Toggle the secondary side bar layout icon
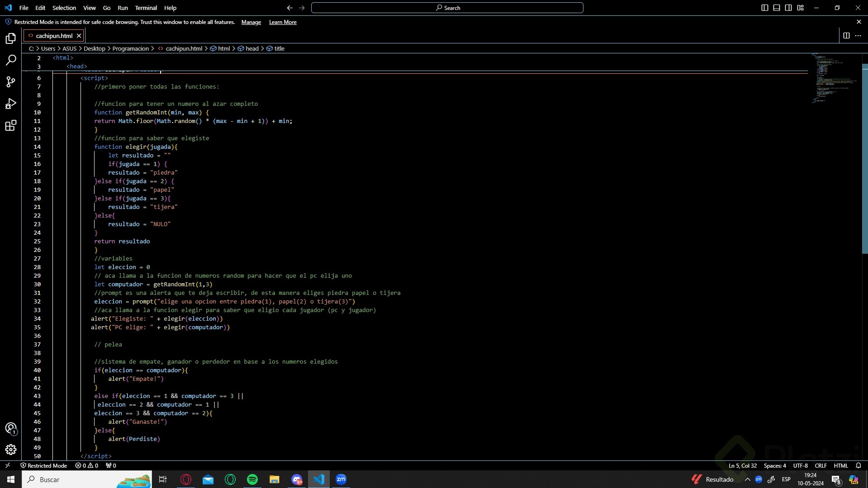The width and height of the screenshot is (868, 488). pyautogui.click(x=788, y=8)
